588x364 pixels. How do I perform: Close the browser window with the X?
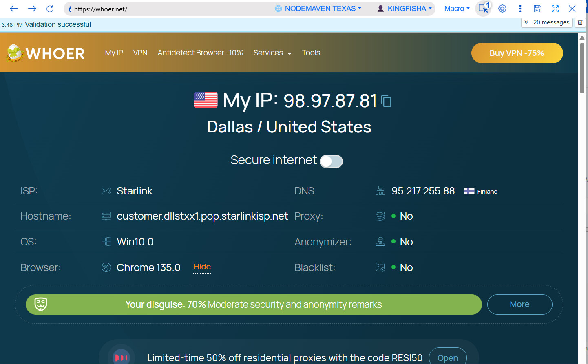pos(572,9)
